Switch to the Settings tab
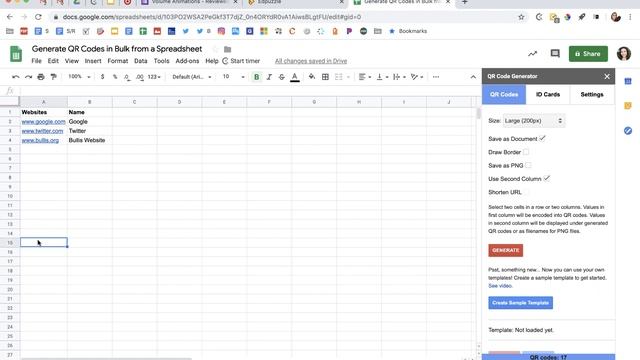Screen dimensions: 640x360 (592, 94)
